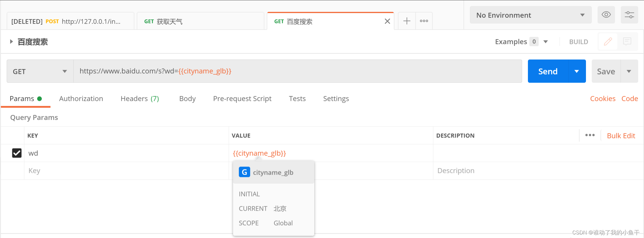
Task: Click the CURRENT value 北京
Action: [280, 208]
